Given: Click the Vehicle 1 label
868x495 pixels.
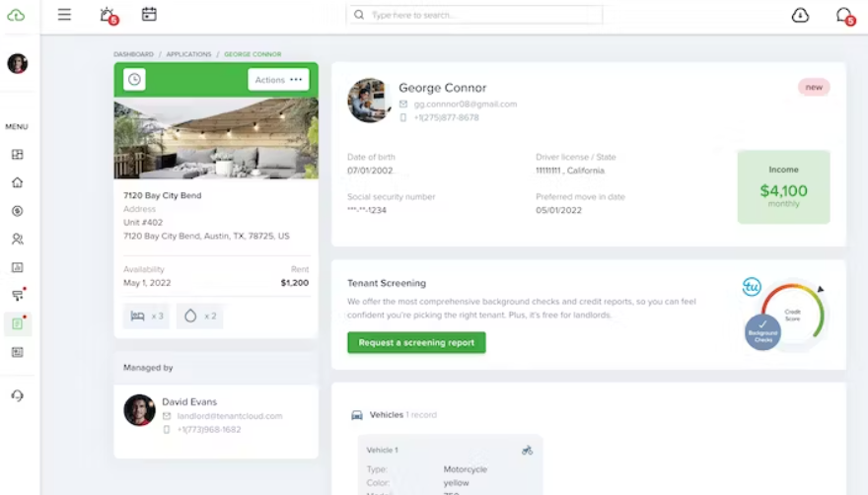Looking at the screenshot, I should point(382,451).
